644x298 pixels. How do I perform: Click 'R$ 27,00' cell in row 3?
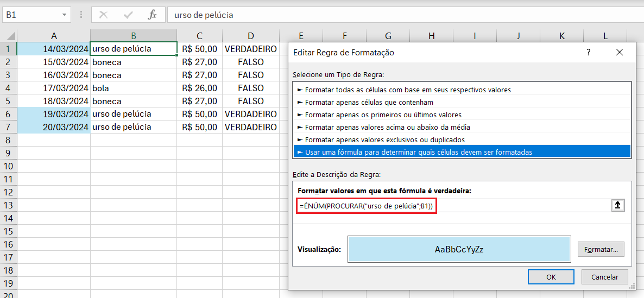pyautogui.click(x=200, y=75)
